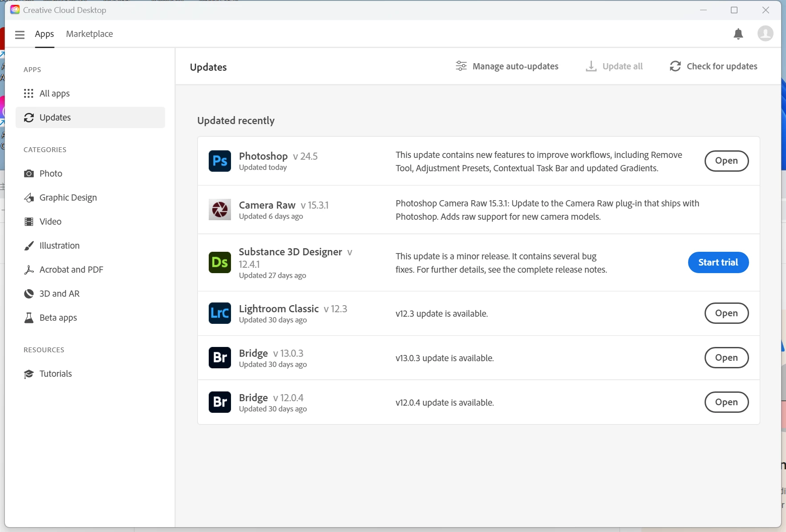
Task: Maximize the Creative Cloud Desktop window
Action: (x=734, y=10)
